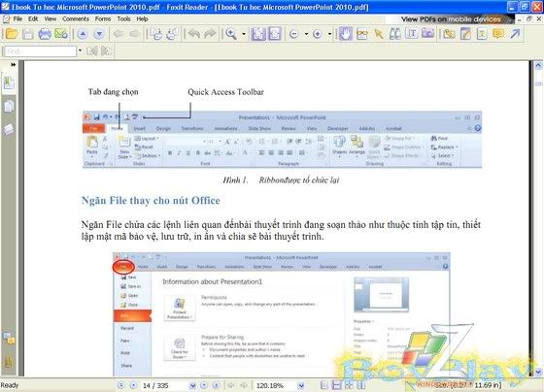
Task: Open page number dropdown in status bar
Action: [192, 385]
